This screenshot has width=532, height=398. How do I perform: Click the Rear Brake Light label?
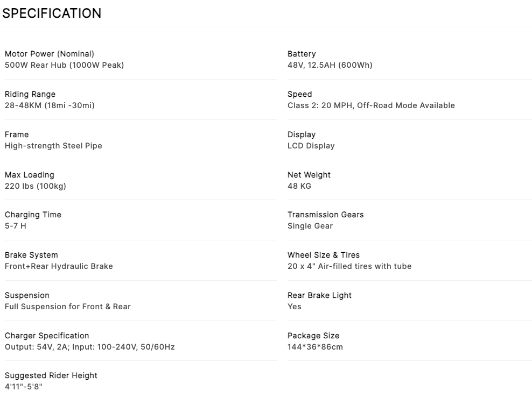click(319, 295)
